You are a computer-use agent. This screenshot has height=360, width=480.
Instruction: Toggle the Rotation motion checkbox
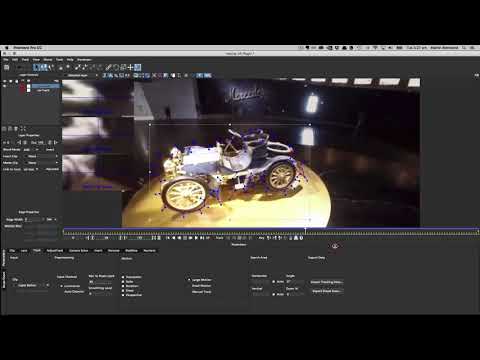coord(123,286)
